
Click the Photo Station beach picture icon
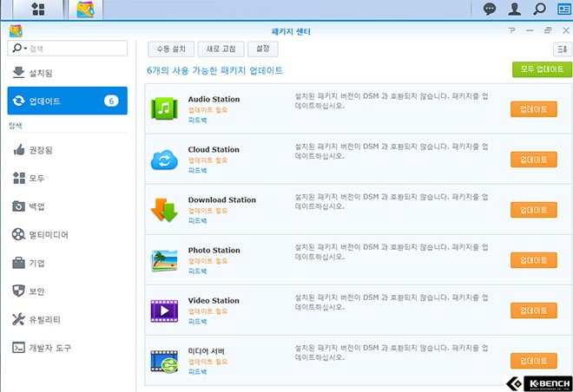tap(164, 260)
